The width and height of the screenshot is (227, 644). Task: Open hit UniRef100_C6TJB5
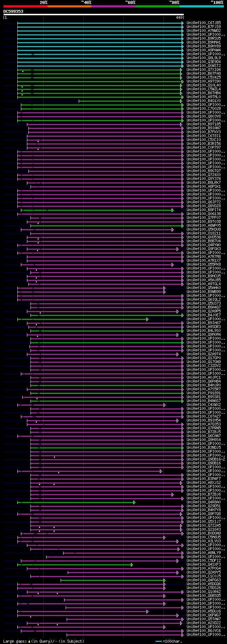[204, 23]
